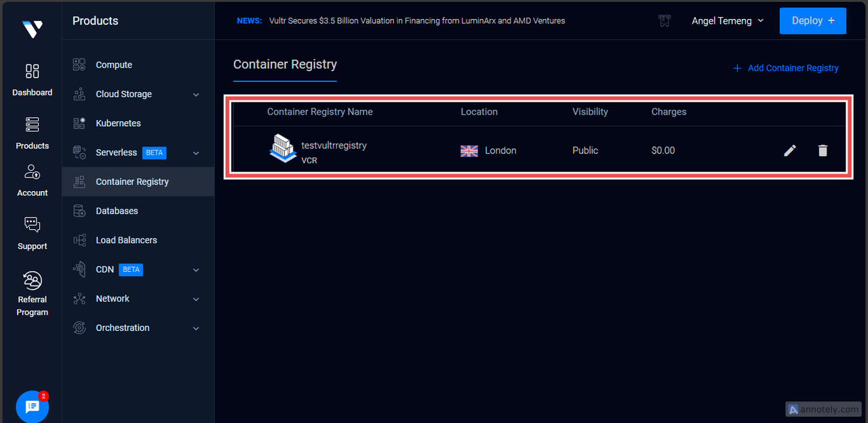
Task: Click the Kubernetes icon
Action: 79,123
